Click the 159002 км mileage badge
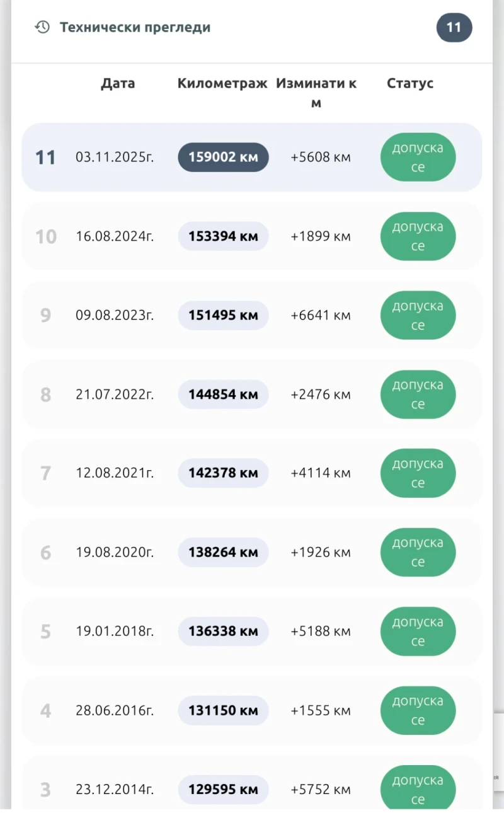Screen dimensions: 504x813 pos(223,157)
